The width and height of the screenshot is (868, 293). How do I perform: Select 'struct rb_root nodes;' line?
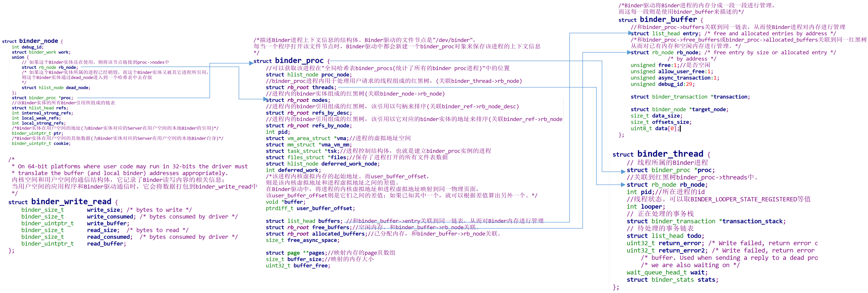pos(298,100)
